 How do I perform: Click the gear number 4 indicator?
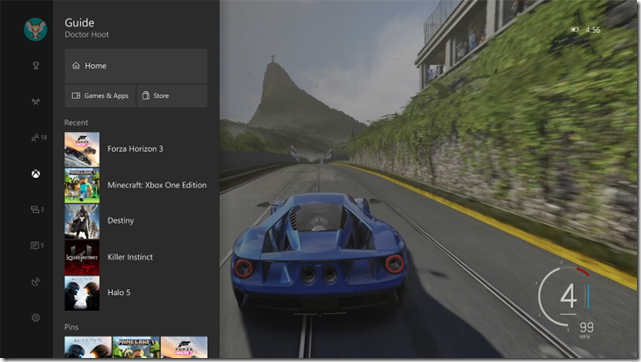[x=568, y=296]
